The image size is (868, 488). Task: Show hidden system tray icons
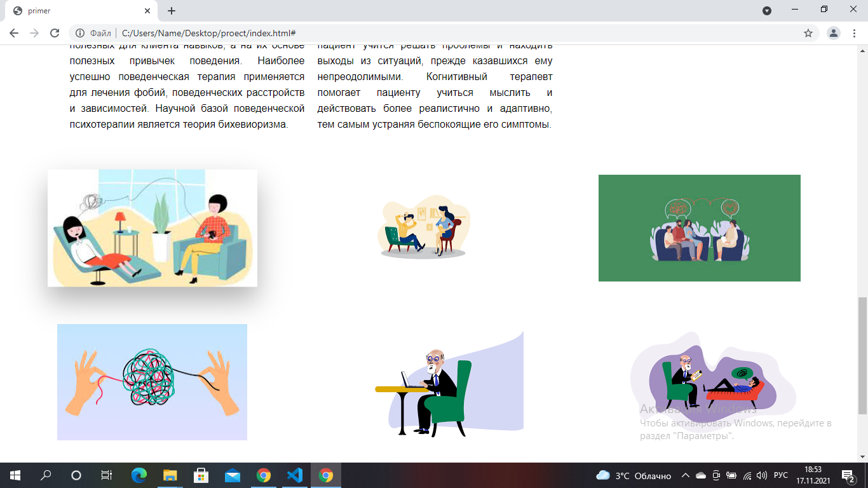686,475
